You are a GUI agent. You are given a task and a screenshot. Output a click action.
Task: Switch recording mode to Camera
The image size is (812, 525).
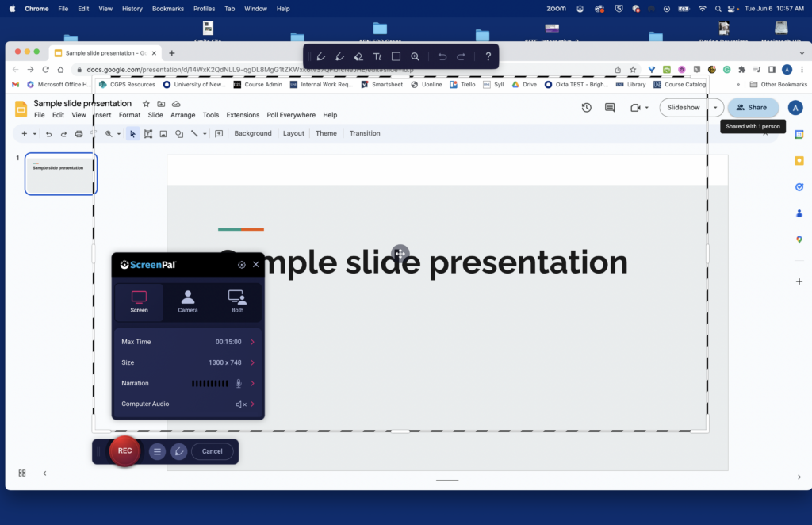pyautogui.click(x=187, y=302)
